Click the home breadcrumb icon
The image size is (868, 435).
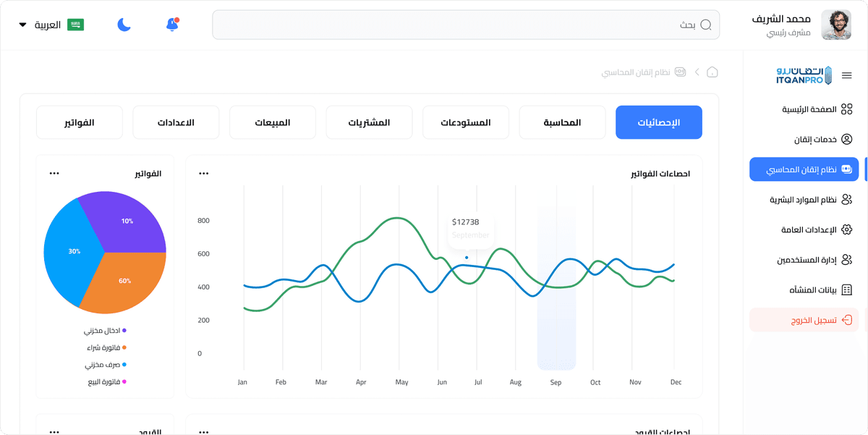pyautogui.click(x=712, y=72)
